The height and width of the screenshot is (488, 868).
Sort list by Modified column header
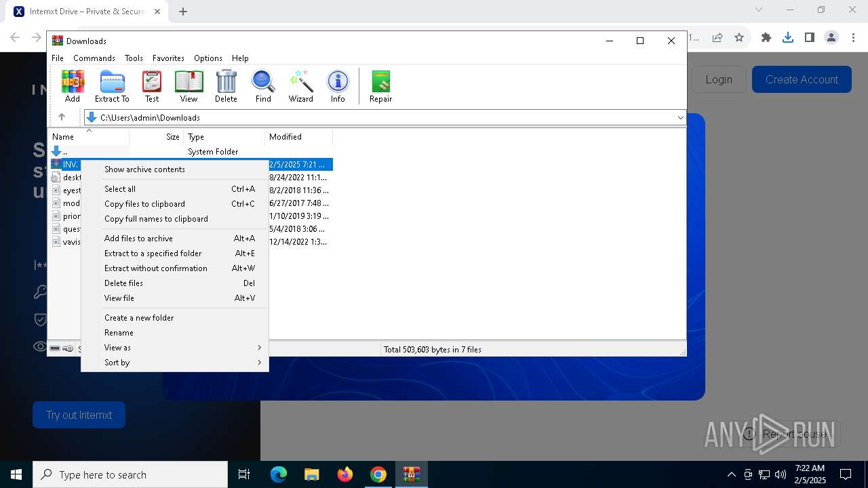click(298, 137)
